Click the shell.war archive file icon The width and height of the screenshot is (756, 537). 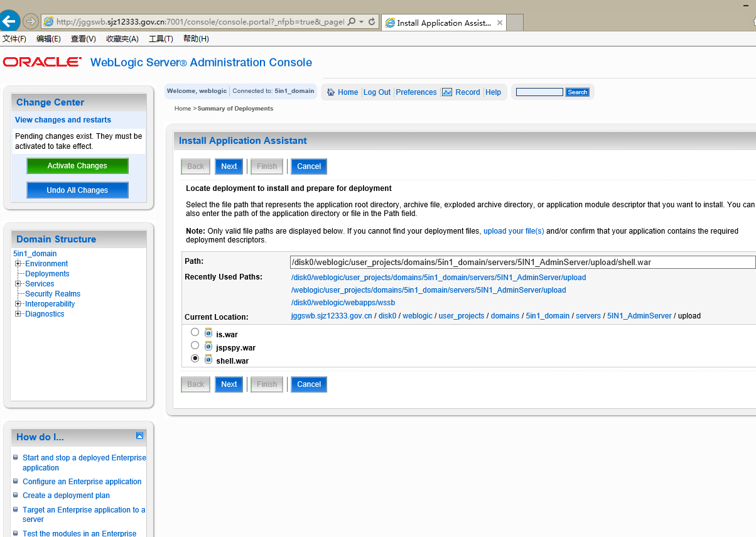click(208, 359)
